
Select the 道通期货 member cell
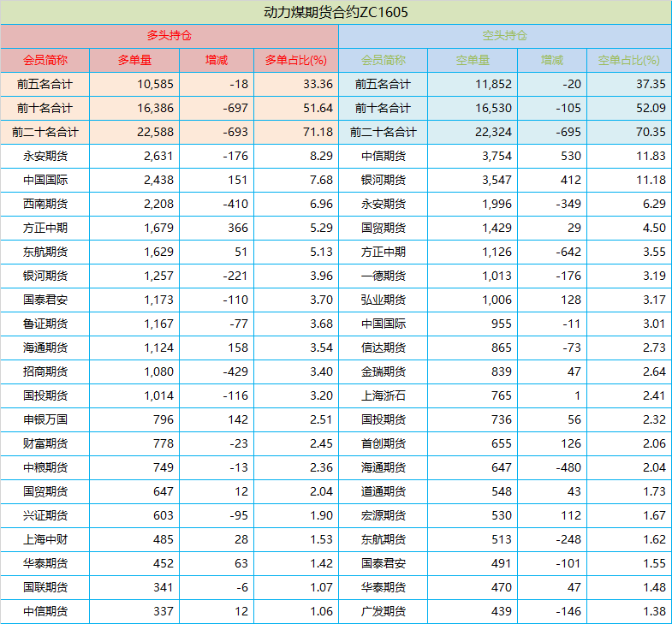[384, 492]
